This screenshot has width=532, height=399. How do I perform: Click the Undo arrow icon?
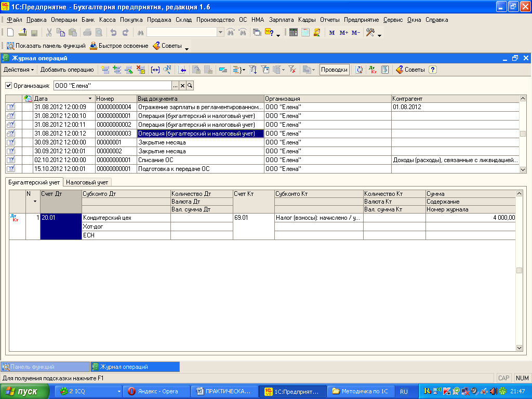[x=113, y=33]
